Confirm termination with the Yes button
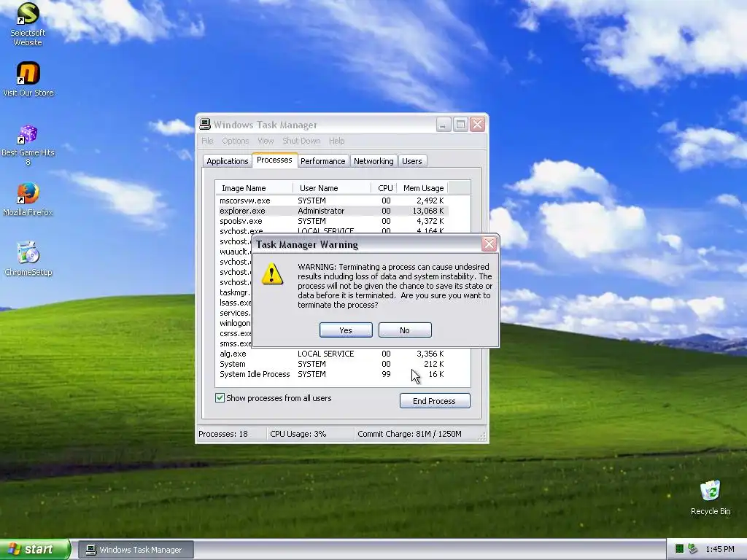Screen dimensions: 747x560 346,330
